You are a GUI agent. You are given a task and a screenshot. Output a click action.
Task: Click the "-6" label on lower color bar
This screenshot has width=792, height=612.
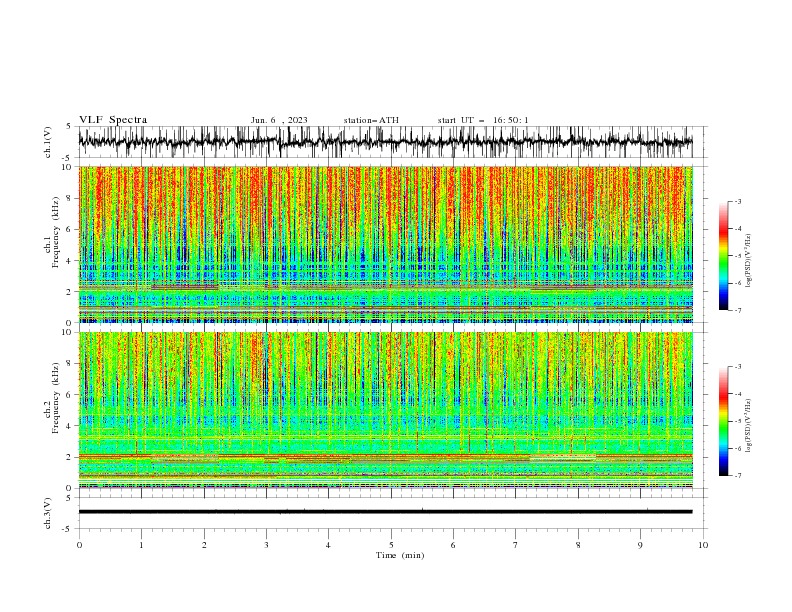coord(737,448)
